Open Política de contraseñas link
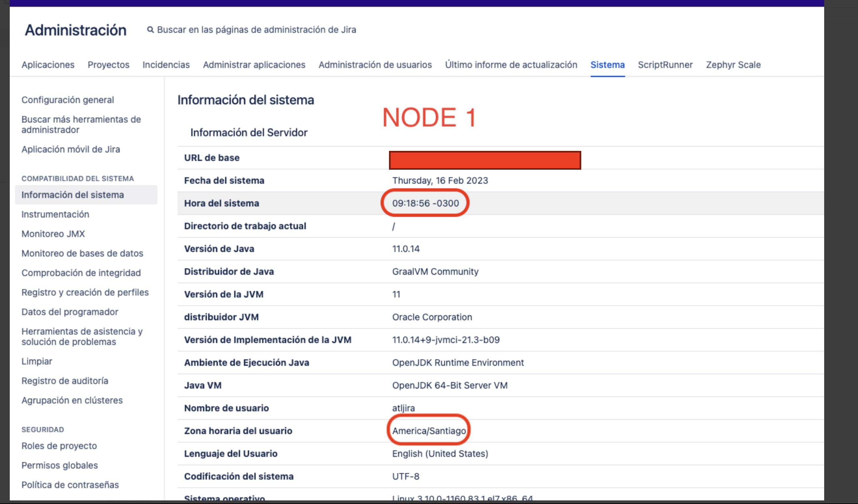858x504 pixels. click(70, 484)
